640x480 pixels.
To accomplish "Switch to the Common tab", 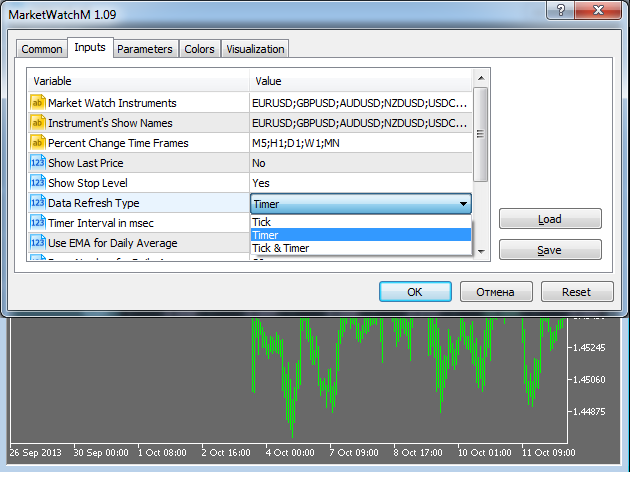I will 42,49.
